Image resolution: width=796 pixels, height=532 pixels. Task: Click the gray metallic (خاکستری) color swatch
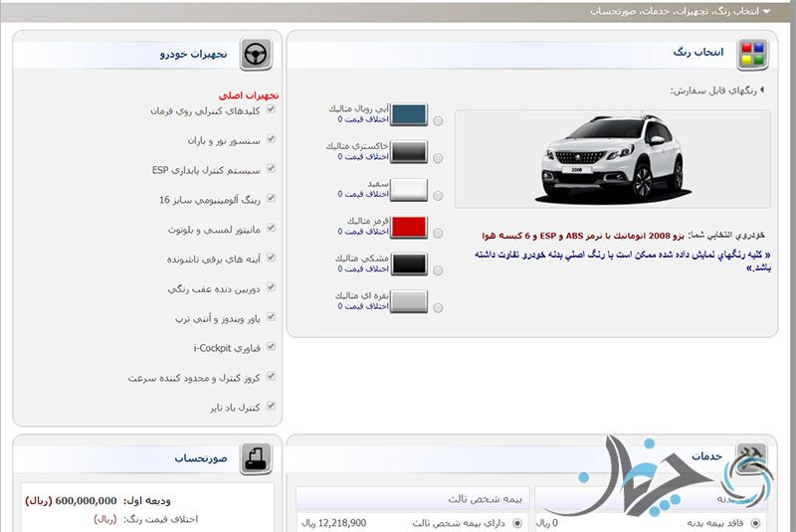409,152
